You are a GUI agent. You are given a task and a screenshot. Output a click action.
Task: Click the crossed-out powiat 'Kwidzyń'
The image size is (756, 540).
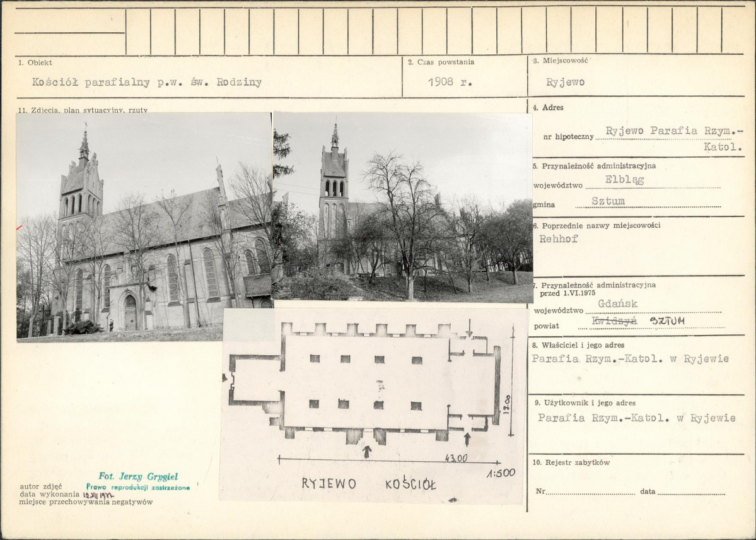click(x=614, y=321)
